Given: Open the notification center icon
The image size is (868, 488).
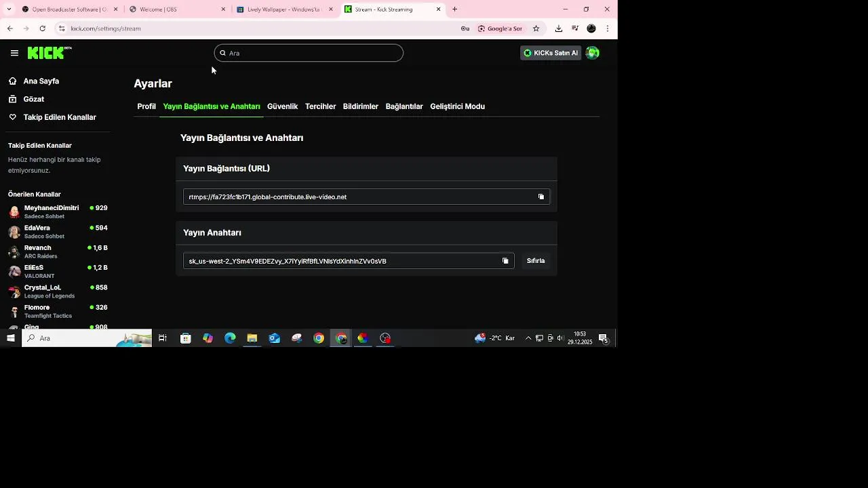Looking at the screenshot, I should click(x=603, y=338).
